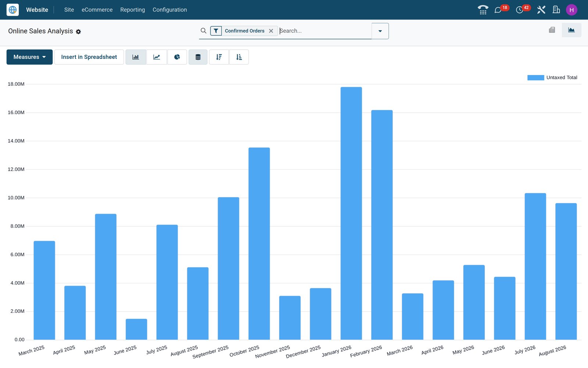
Task: Switch to the pivot table view
Action: click(x=552, y=30)
